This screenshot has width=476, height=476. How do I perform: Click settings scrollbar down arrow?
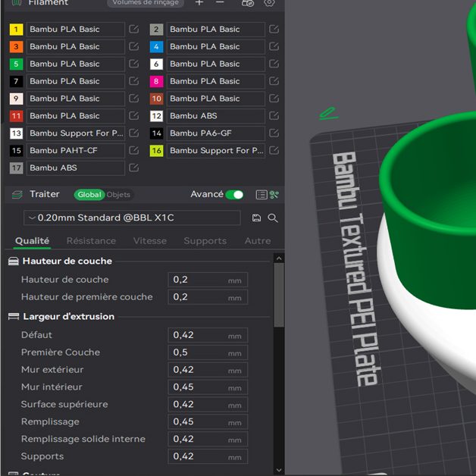click(279, 471)
